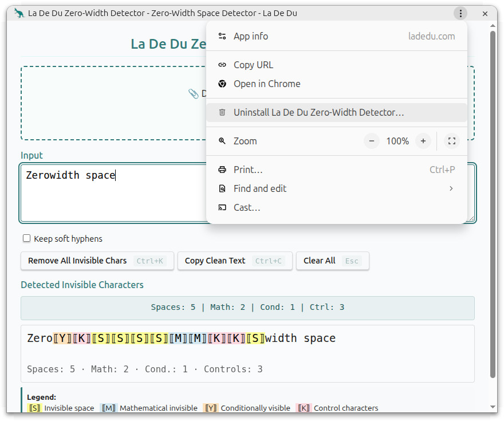504x421 pixels.
Task: Click the vertical scrollbar thumb
Action: tap(493, 204)
